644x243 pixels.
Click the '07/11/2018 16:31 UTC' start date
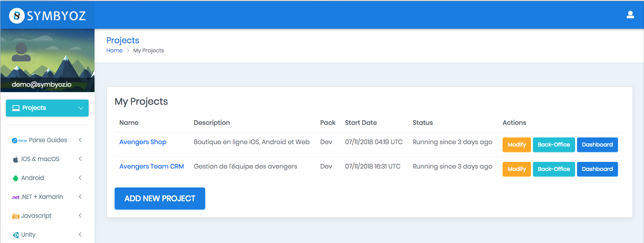[373, 166]
